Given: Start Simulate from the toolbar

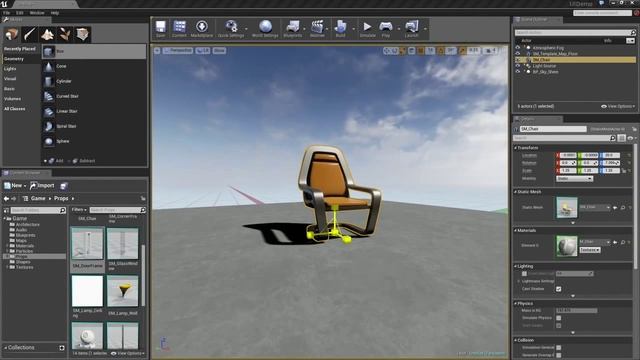Looking at the screenshot, I should (367, 29).
